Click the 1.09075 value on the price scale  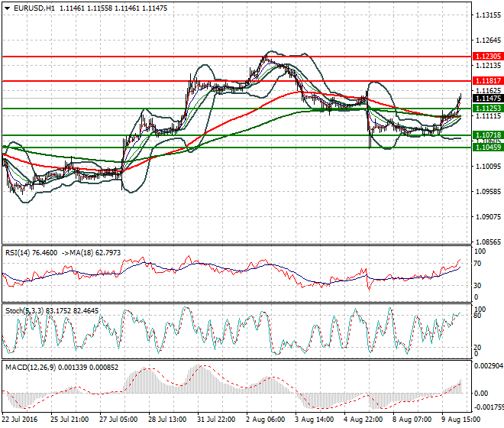click(x=486, y=217)
